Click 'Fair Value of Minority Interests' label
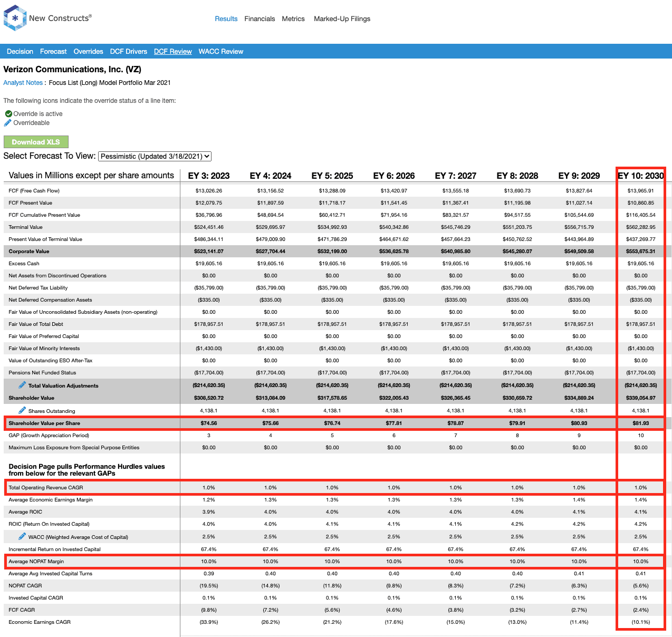Screen dimensions: 672x637 (44, 349)
